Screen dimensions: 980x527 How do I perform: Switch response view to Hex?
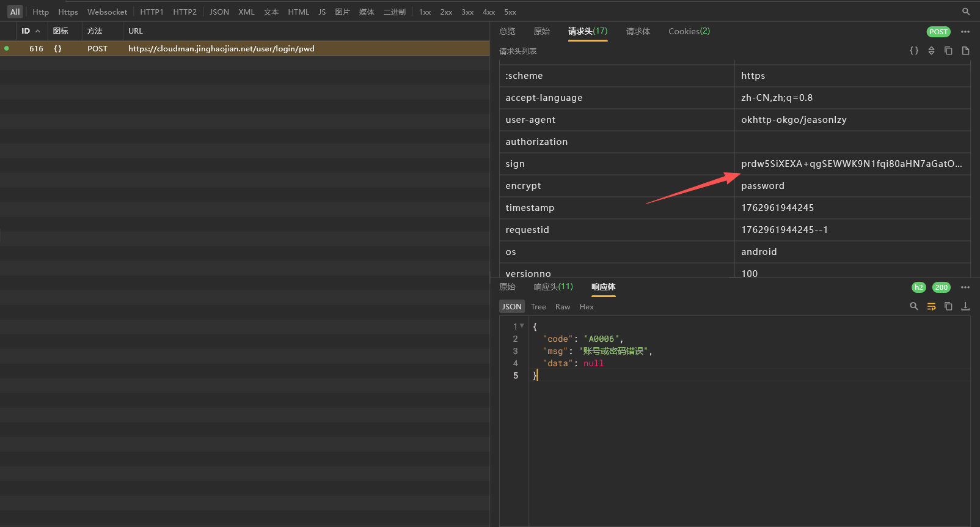(587, 307)
